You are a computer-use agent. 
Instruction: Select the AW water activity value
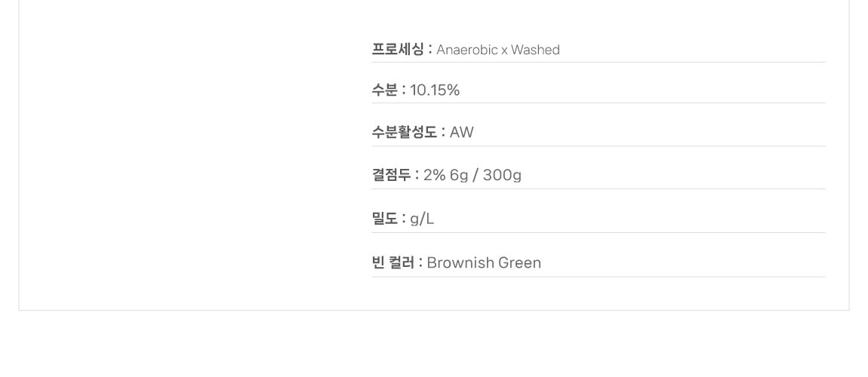(x=461, y=133)
